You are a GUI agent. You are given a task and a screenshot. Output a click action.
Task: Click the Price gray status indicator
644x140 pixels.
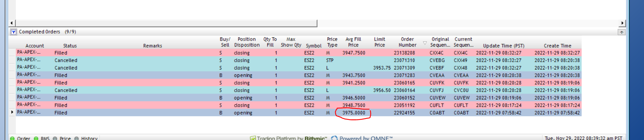tap(55, 138)
